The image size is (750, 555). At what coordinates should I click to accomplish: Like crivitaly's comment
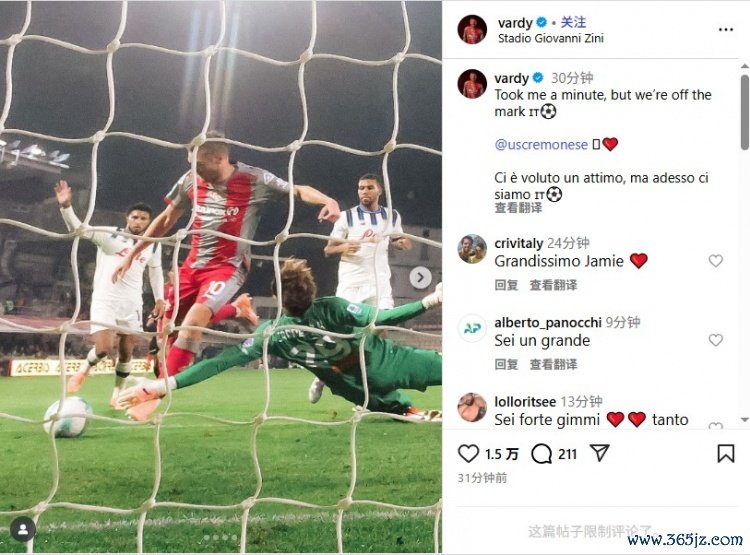pos(716,261)
